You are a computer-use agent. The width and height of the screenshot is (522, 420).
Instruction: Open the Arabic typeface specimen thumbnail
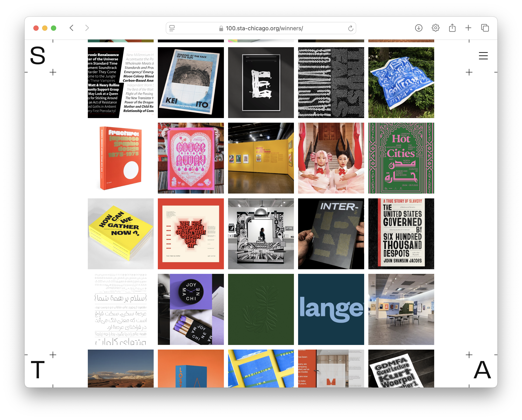click(x=121, y=309)
